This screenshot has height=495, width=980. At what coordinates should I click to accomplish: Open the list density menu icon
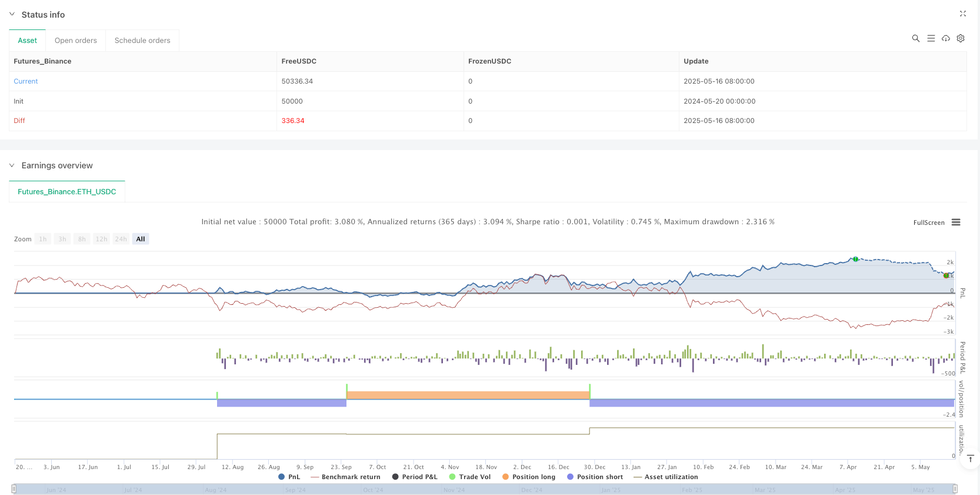click(931, 38)
